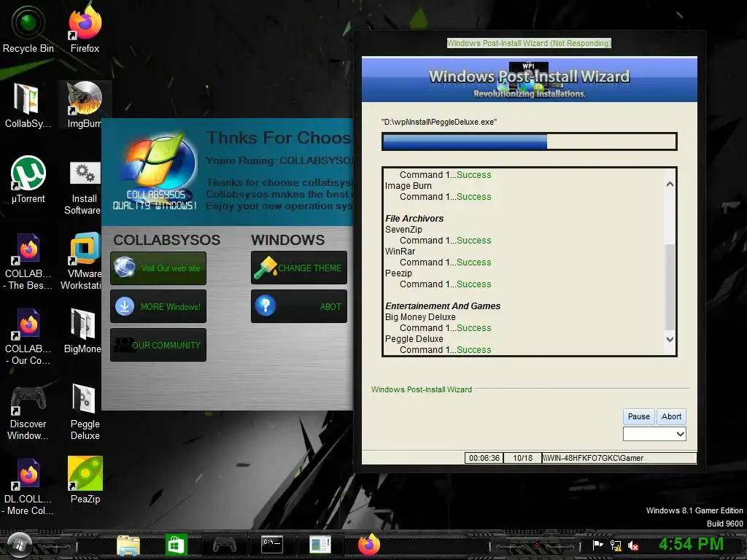Open the Install Software desktop icon
The image size is (747, 560).
pos(84,189)
